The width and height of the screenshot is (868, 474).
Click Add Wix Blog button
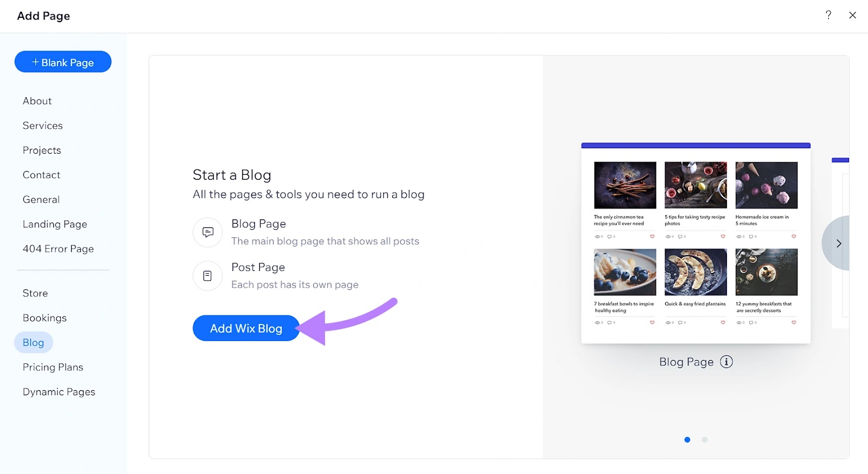(246, 328)
